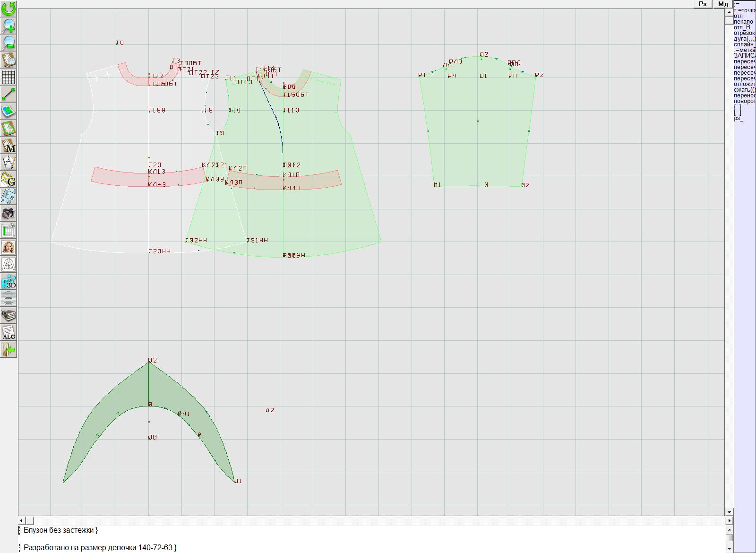This screenshot has height=553, width=756.
Task: Open the woman's face portrait icon
Action: coord(9,248)
